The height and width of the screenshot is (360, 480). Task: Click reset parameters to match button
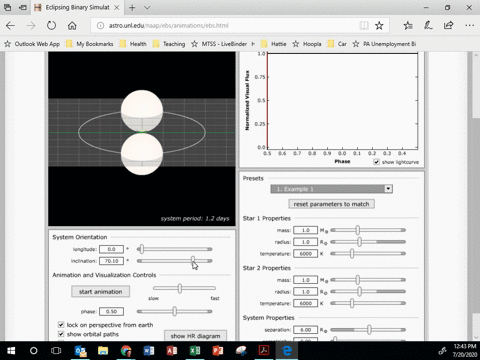coord(331,204)
